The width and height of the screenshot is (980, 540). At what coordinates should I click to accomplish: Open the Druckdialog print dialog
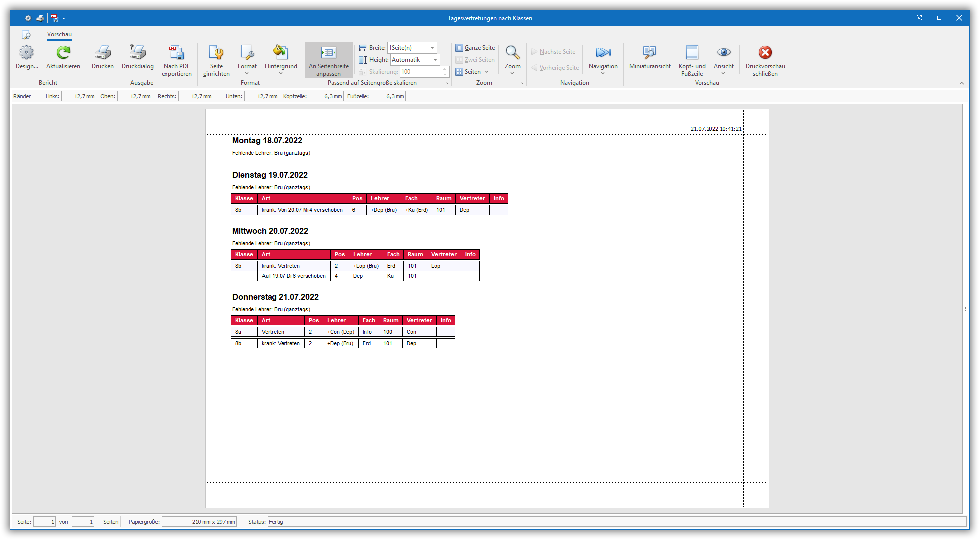(x=138, y=53)
